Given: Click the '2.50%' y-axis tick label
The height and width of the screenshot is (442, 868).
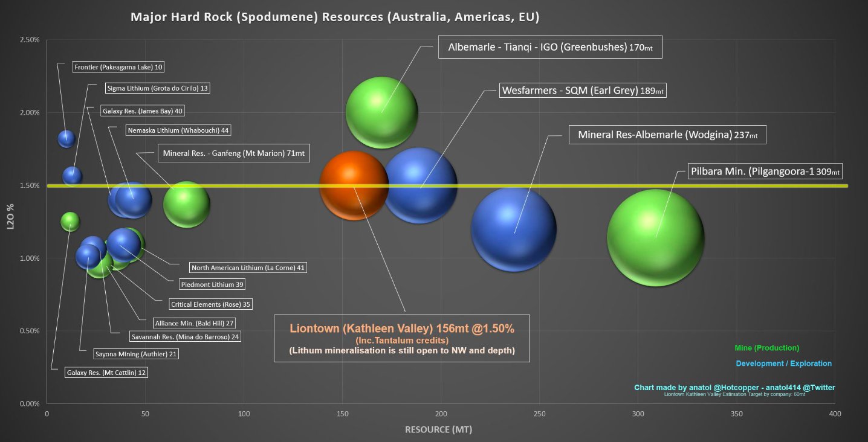Looking at the screenshot, I should (30, 40).
